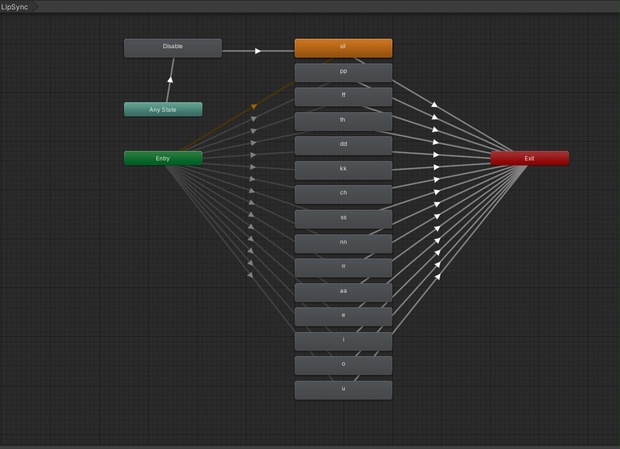Select the red Exit node
620x449 pixels.
(x=529, y=158)
